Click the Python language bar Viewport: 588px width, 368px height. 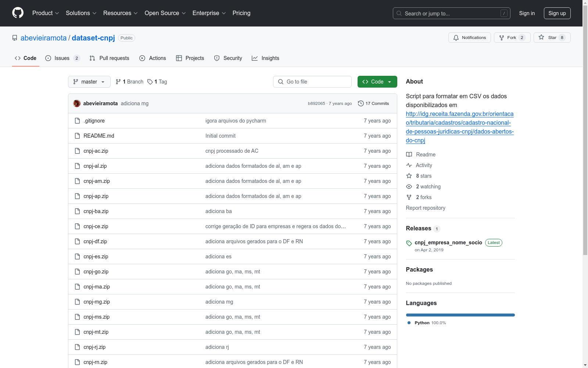pyautogui.click(x=460, y=315)
